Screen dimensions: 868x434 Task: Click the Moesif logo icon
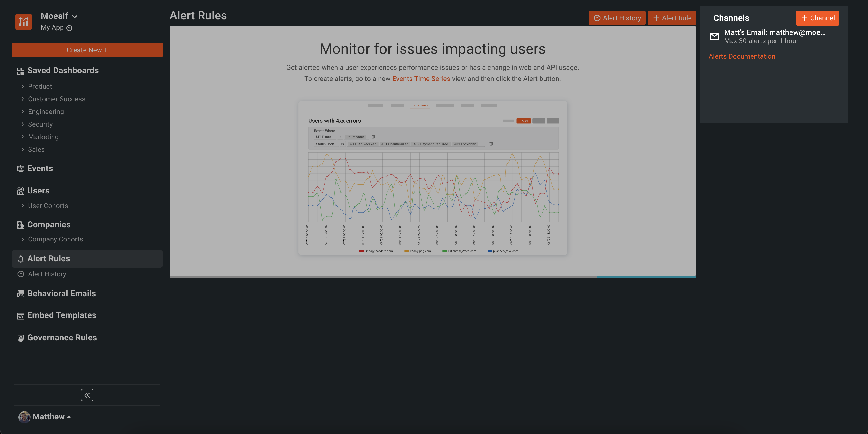click(23, 22)
